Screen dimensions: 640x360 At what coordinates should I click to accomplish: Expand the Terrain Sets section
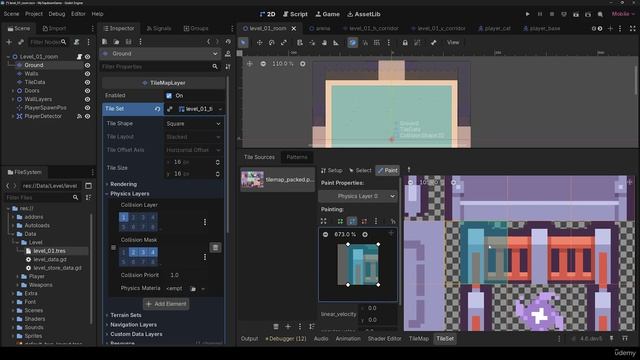point(126,315)
